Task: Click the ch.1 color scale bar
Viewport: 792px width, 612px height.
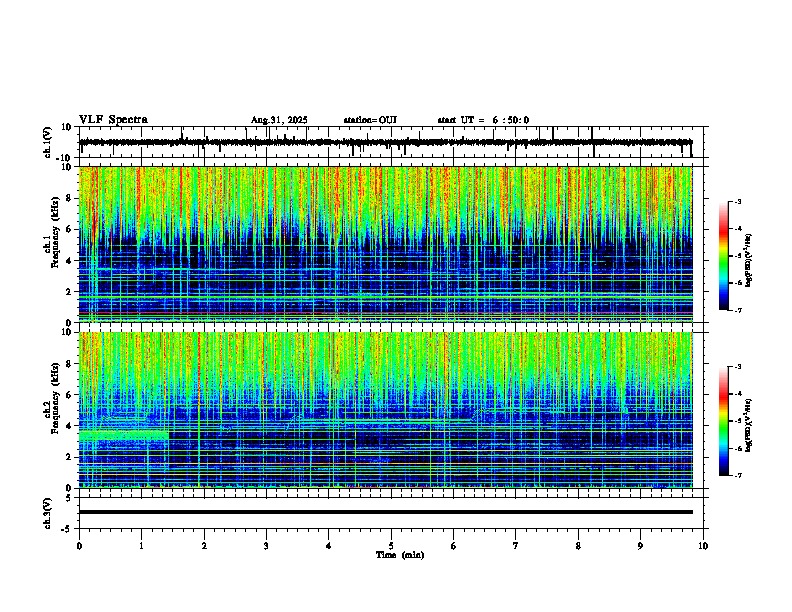Action: click(x=724, y=256)
